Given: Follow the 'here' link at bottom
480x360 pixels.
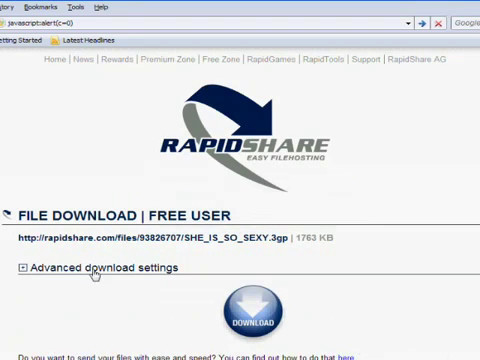Looking at the screenshot, I should click(x=346, y=357).
